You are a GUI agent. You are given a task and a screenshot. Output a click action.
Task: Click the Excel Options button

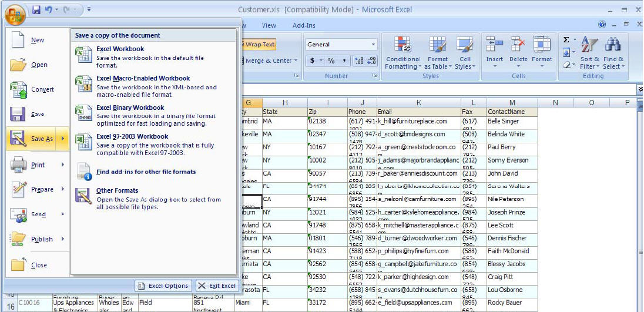[x=163, y=286]
